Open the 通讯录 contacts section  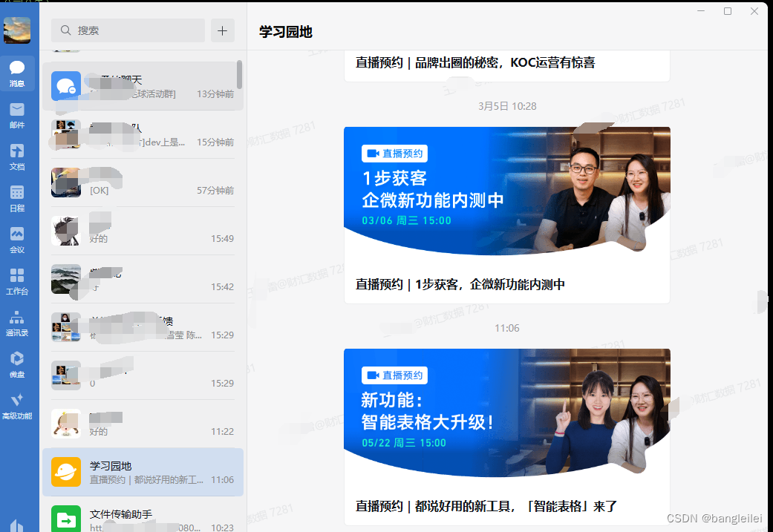(17, 324)
